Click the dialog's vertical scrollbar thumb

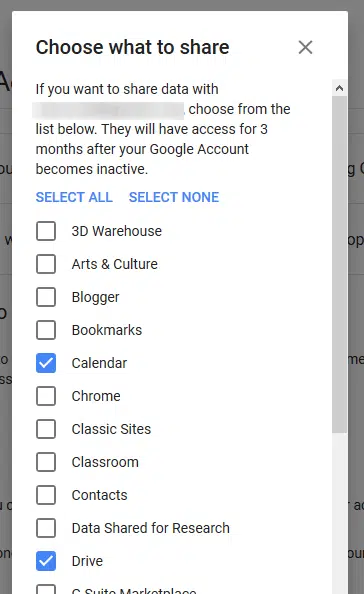pyautogui.click(x=339, y=264)
